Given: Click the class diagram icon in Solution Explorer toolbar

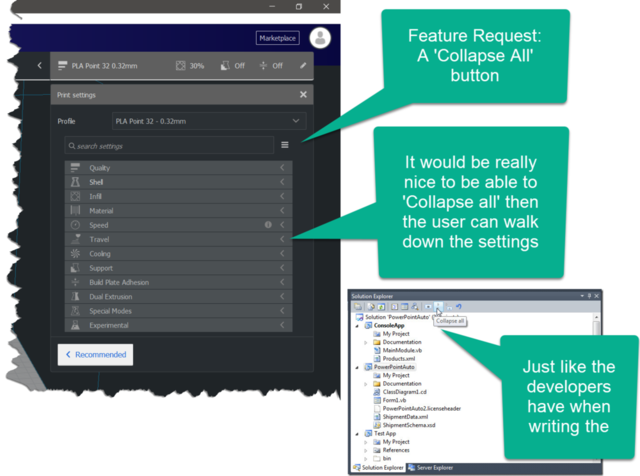Looking at the screenshot, I should [415, 307].
